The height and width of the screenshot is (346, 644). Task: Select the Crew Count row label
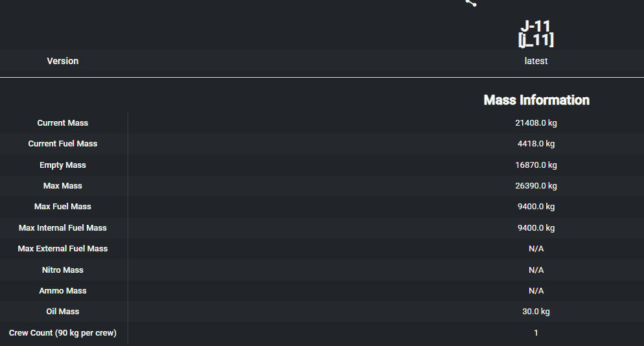pos(63,333)
